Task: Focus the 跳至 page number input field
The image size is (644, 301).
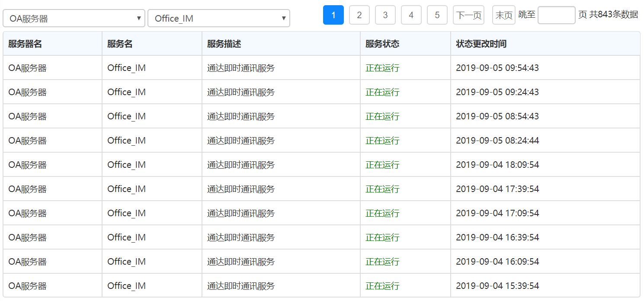Action: 556,15
